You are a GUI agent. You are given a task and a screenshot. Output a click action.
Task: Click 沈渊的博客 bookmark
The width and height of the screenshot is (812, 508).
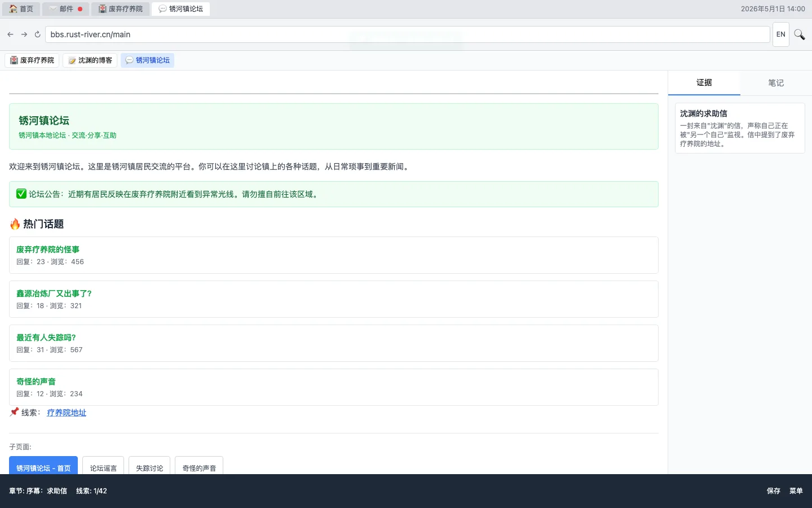click(x=90, y=60)
